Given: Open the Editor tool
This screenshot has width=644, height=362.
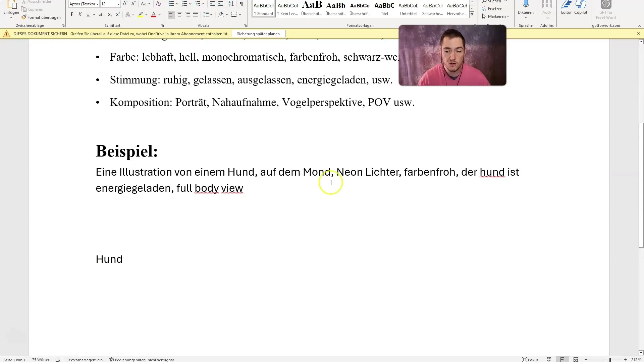Looking at the screenshot, I should click(566, 7).
